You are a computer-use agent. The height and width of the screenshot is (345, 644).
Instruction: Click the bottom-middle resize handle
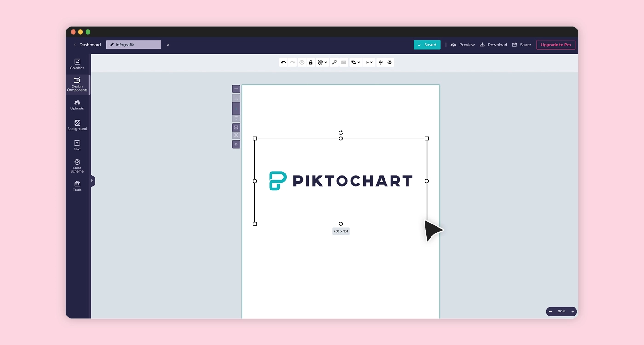click(341, 224)
